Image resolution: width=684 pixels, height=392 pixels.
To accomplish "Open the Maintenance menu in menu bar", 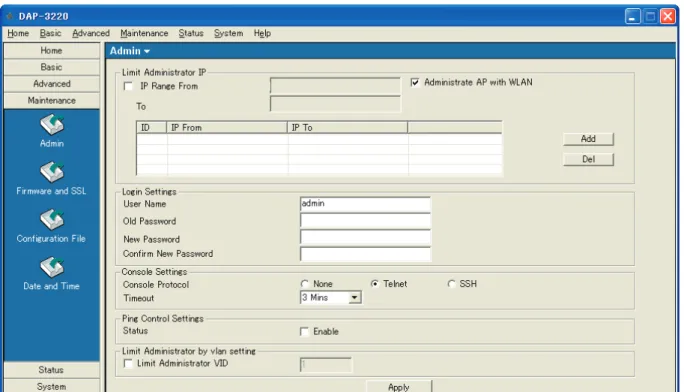I will click(144, 33).
